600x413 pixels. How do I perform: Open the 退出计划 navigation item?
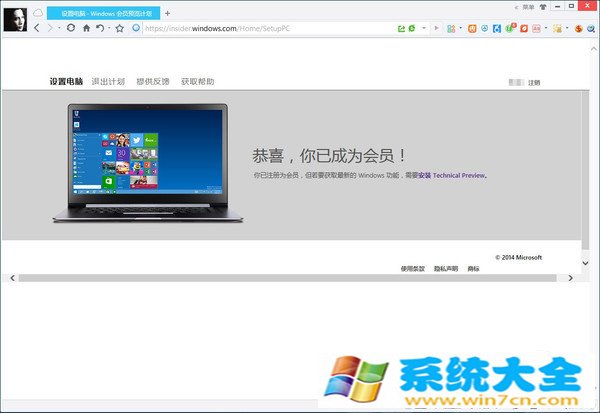coord(108,82)
